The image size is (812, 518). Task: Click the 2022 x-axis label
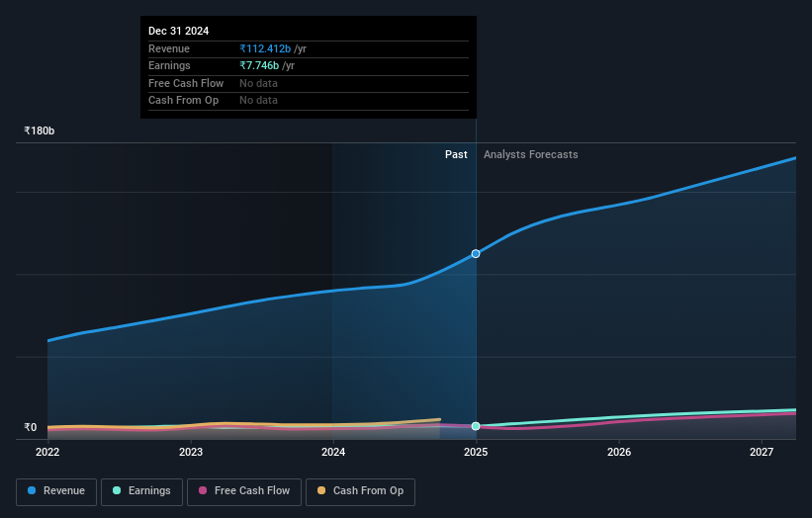pyautogui.click(x=47, y=452)
